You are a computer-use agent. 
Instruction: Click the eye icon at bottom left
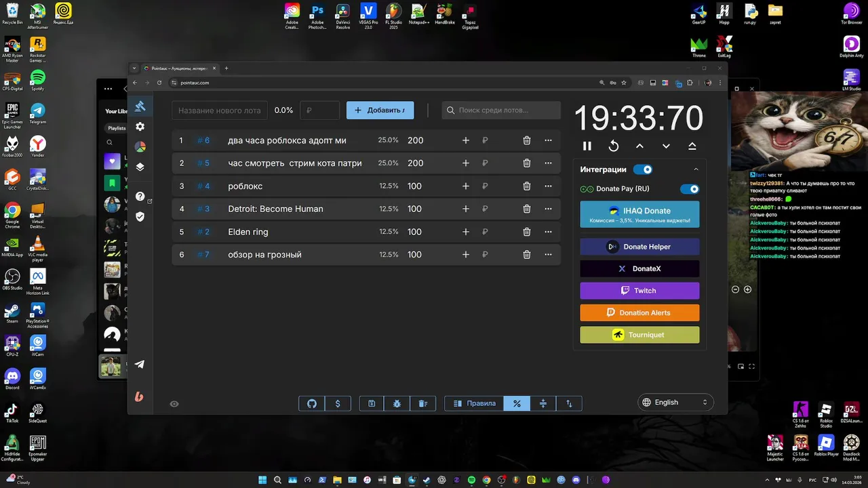click(x=174, y=404)
